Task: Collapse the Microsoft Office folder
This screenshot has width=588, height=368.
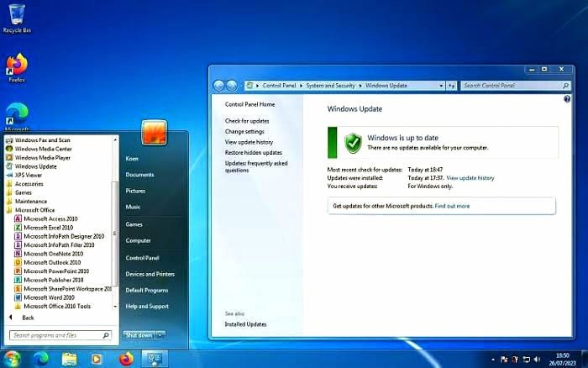Action: pyautogui.click(x=30, y=210)
